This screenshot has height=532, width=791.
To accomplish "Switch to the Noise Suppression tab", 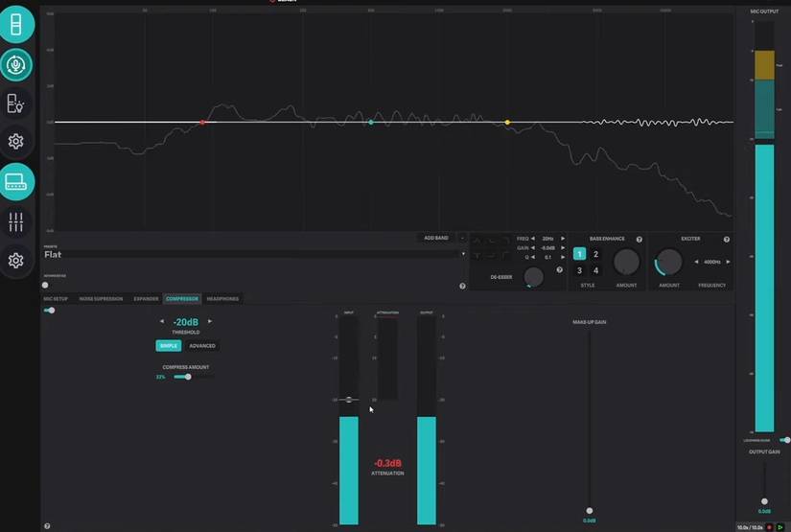I will coord(101,299).
